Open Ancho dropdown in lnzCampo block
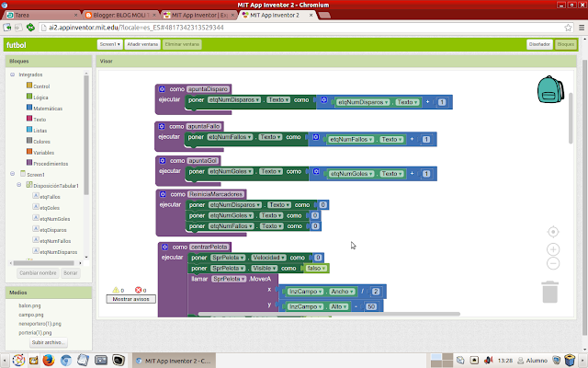588x368 pixels. point(343,292)
